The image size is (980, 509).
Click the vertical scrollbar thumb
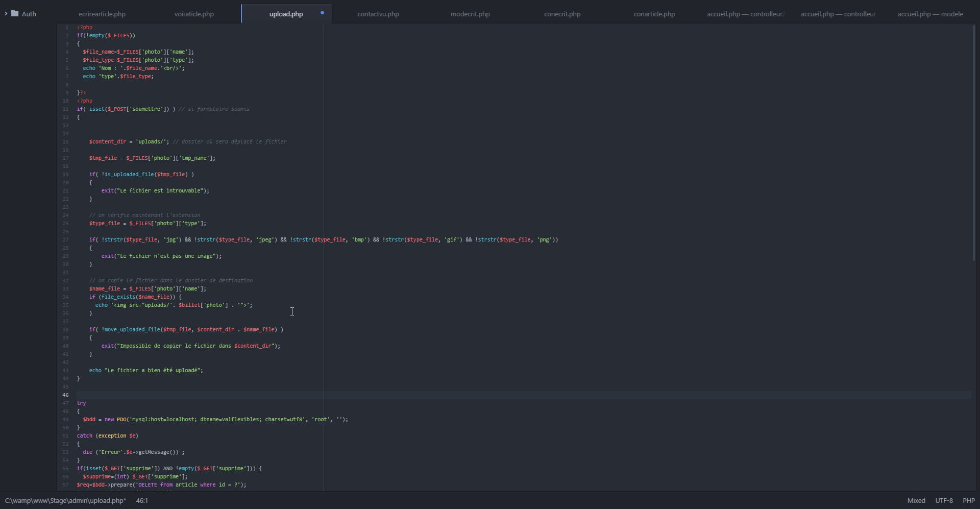(974, 143)
